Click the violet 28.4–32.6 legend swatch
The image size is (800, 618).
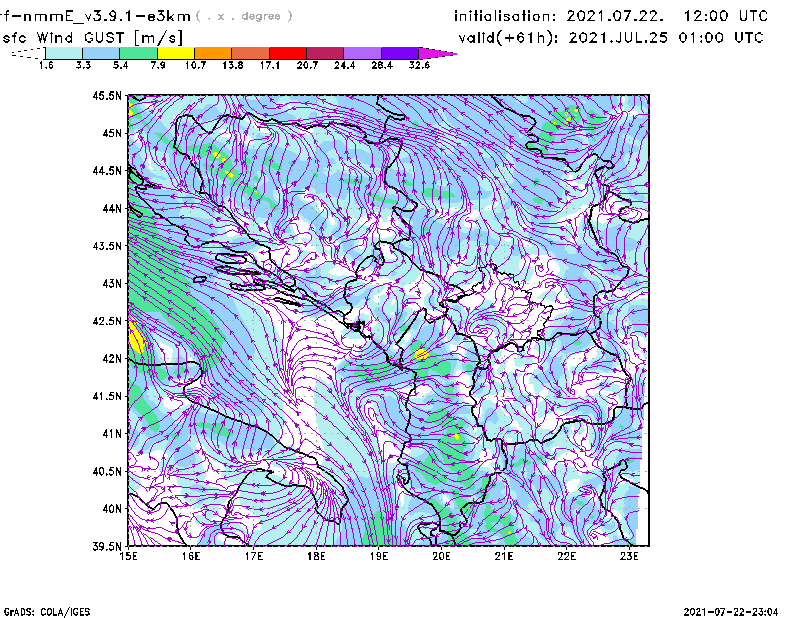click(400, 53)
